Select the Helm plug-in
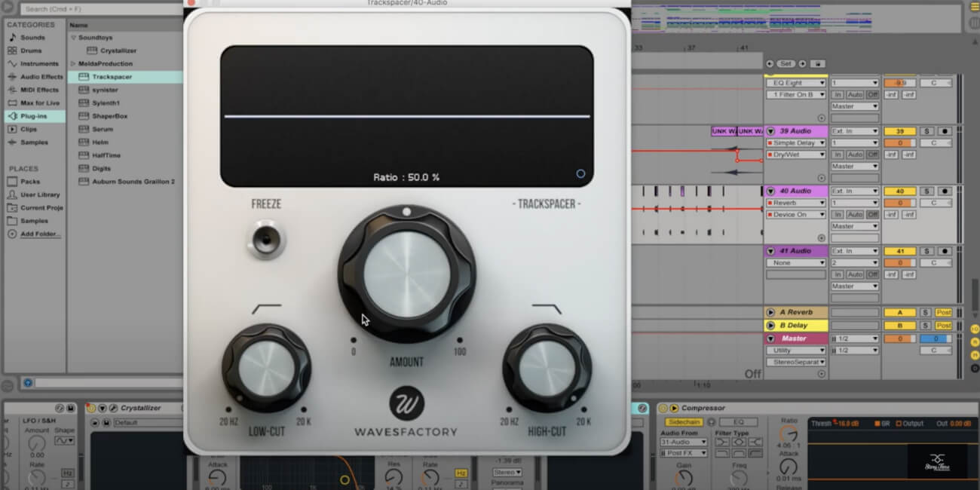The height and width of the screenshot is (490, 980). [100, 142]
